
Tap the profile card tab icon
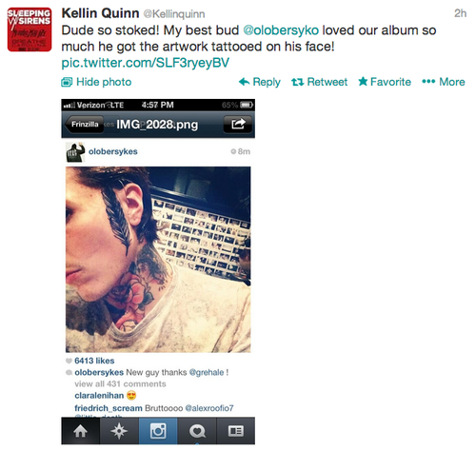236,431
